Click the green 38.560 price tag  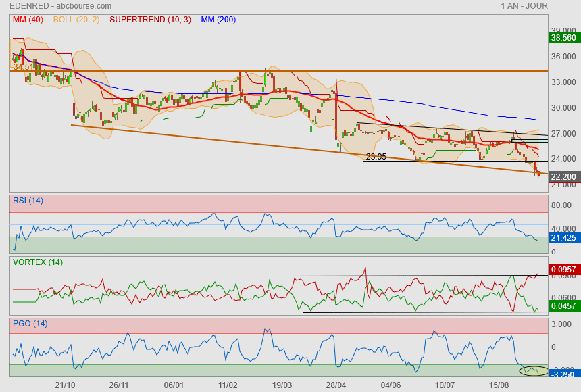(x=563, y=39)
